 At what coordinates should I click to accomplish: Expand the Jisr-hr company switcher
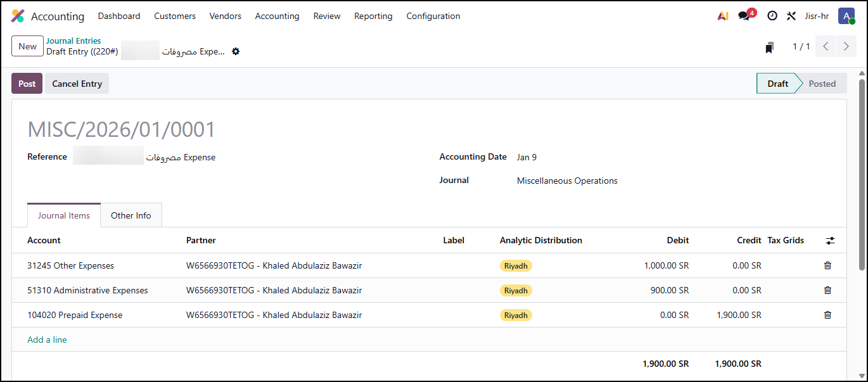[817, 16]
